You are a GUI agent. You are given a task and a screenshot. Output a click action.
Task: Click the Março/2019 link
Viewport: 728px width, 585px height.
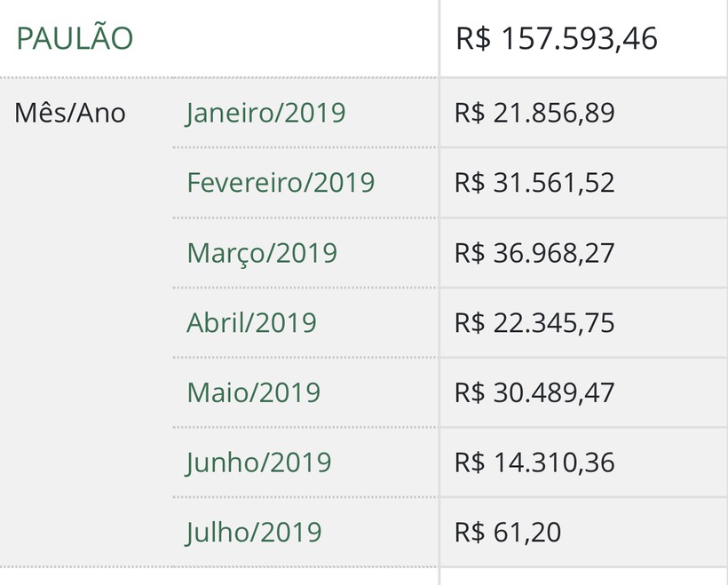tap(262, 253)
